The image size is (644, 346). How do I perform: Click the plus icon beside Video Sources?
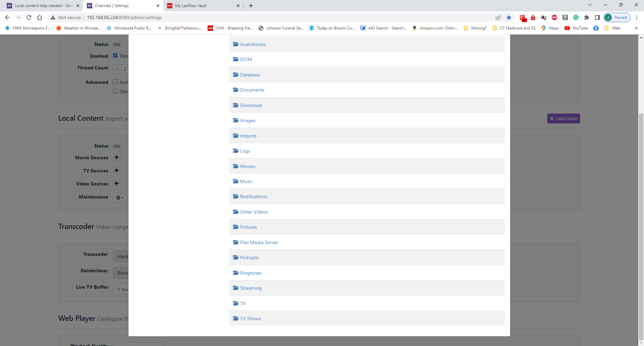pos(116,184)
